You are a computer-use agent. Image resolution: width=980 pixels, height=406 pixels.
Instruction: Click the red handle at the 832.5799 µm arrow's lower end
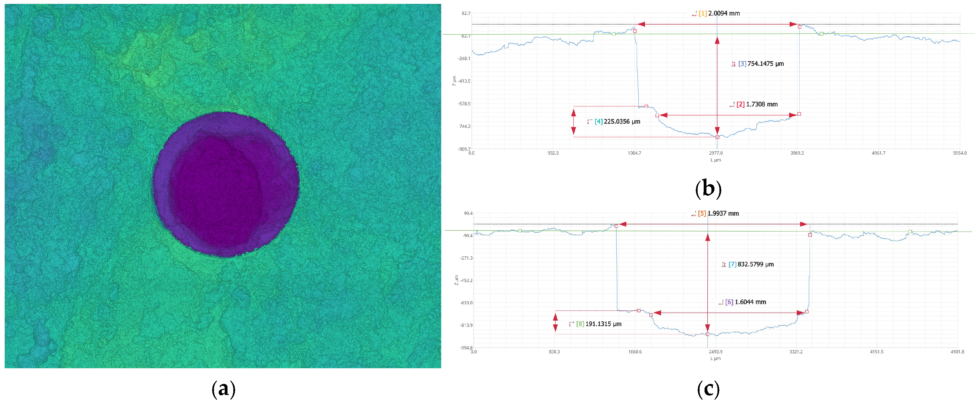708,335
